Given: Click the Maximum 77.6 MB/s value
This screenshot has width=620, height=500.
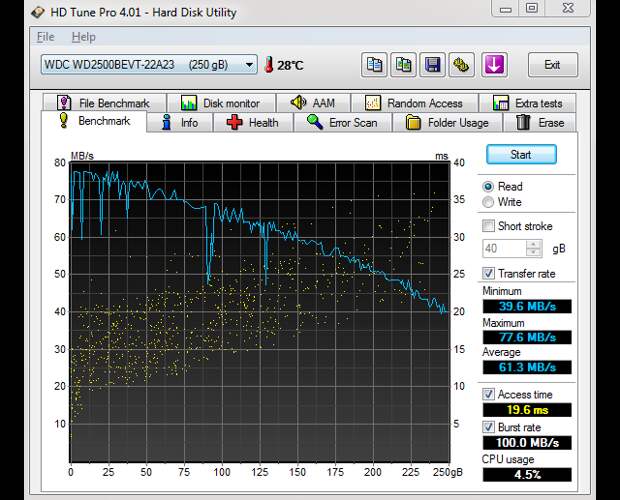Looking at the screenshot, I should 527,337.
